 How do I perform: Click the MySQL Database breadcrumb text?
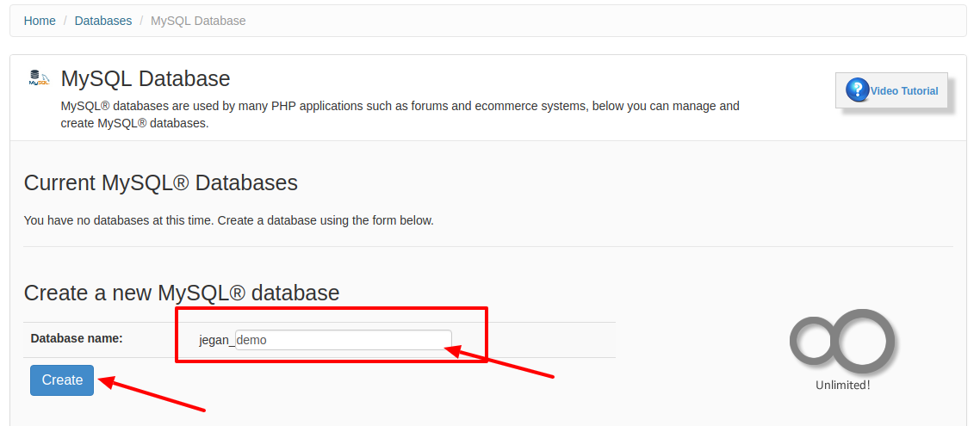(198, 21)
